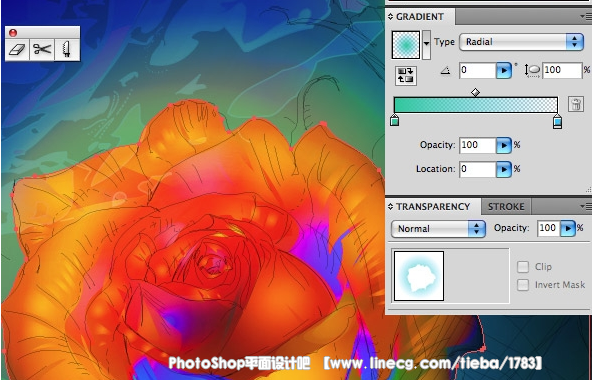The image size is (592, 380).
Task: Open the Transparency Opacity slider arrow
Action: pos(567,228)
